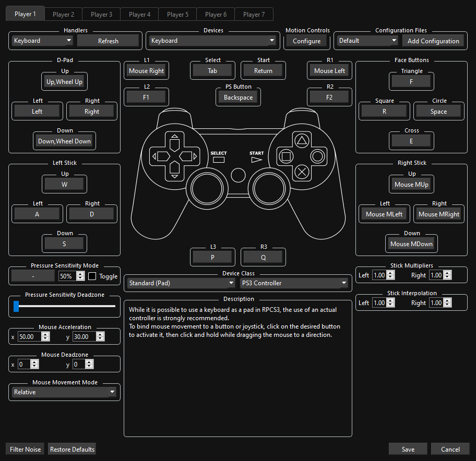Image resolution: width=476 pixels, height=461 pixels.
Task: Open the Default configuration file dropdown
Action: coord(367,41)
